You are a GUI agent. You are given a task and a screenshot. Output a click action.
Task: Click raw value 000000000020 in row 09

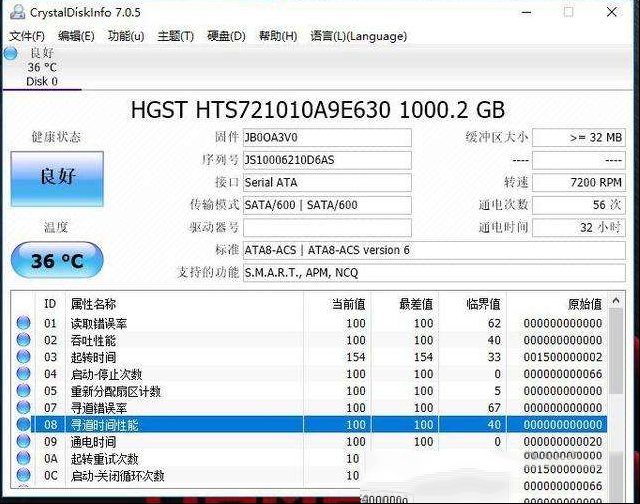tap(563, 442)
